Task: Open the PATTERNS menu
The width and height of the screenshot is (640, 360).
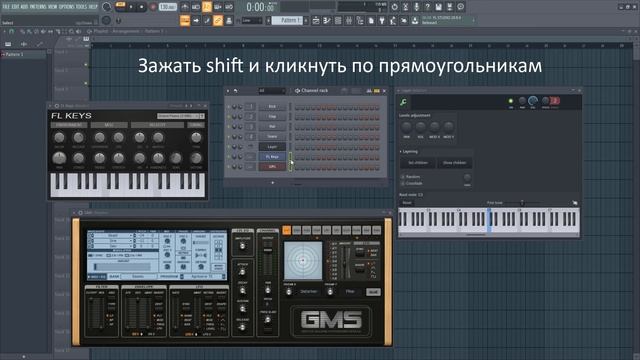Action: 38,7
